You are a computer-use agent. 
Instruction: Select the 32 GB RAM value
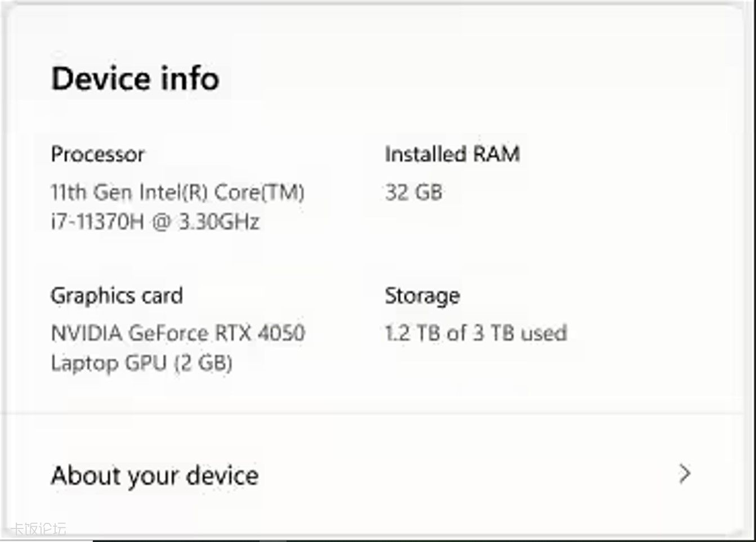(x=414, y=192)
